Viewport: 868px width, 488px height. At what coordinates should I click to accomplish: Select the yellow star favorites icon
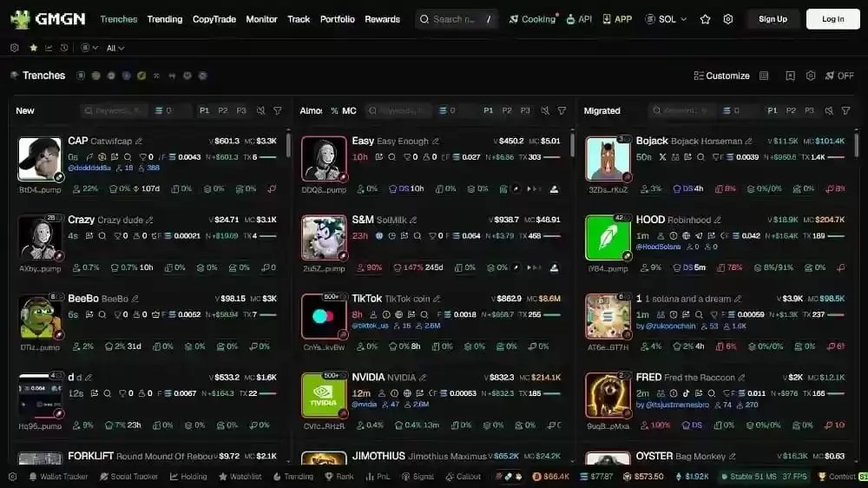pos(33,48)
